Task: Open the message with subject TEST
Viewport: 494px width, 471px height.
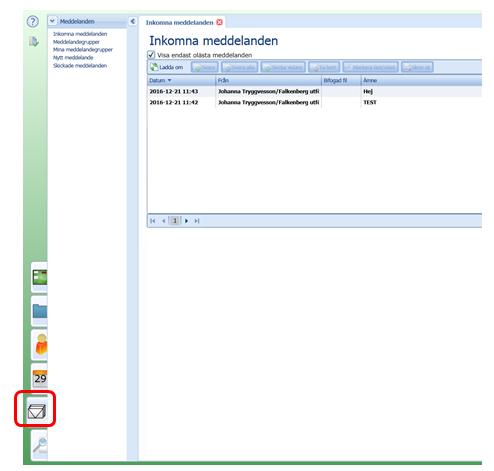Action: coord(314,102)
